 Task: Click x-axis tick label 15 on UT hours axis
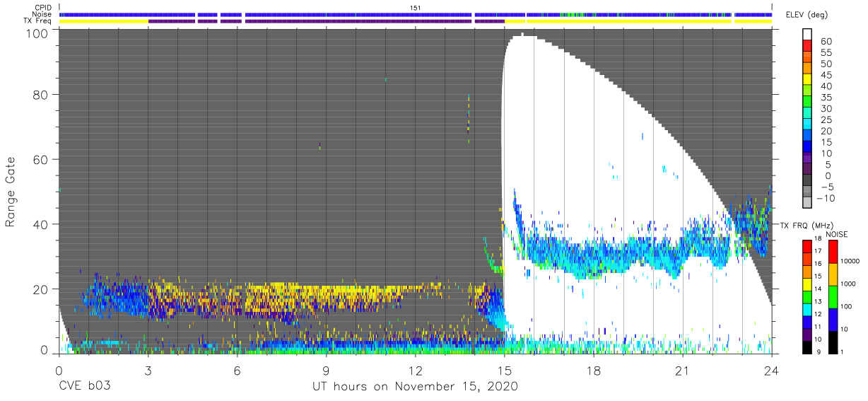coord(505,371)
